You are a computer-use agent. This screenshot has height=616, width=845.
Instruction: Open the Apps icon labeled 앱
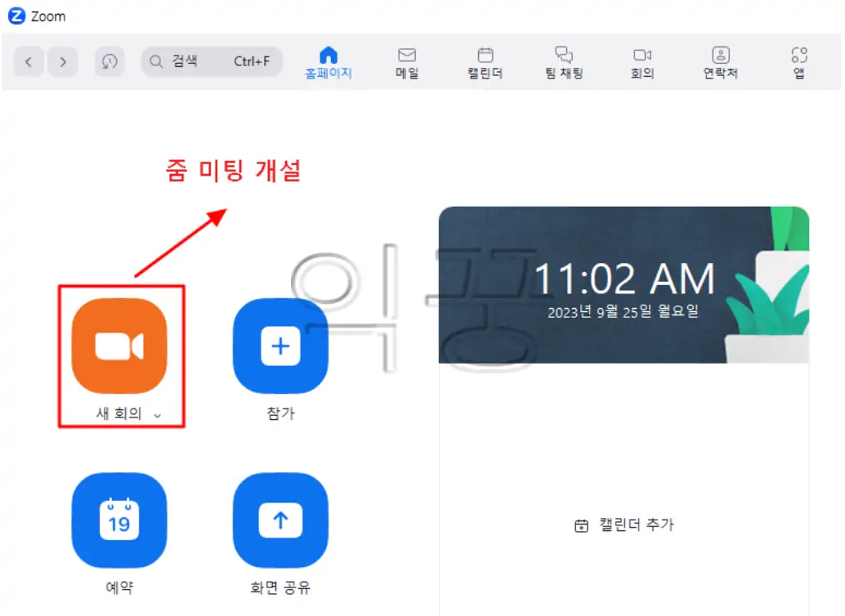click(x=798, y=61)
